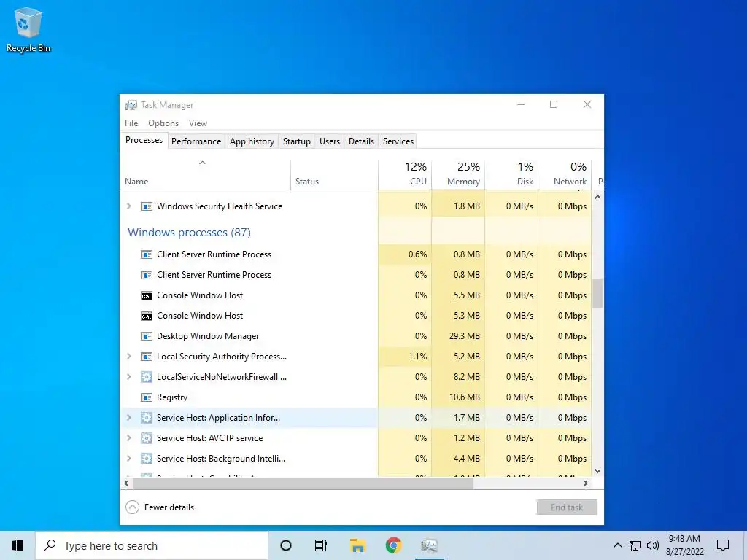Click the 10.6 MB memory cell
The image size is (747, 560).
(x=458, y=397)
